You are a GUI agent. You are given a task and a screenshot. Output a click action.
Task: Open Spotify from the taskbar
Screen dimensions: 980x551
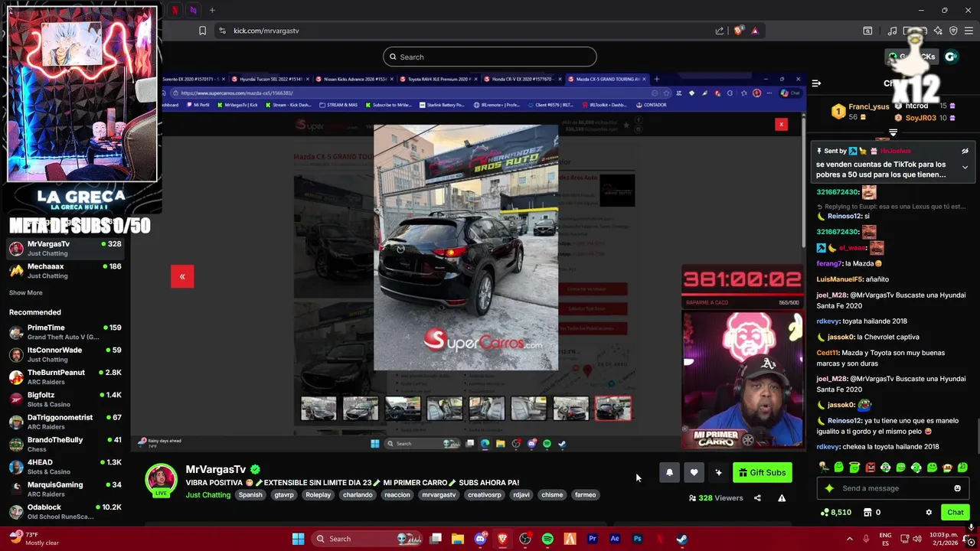547,539
